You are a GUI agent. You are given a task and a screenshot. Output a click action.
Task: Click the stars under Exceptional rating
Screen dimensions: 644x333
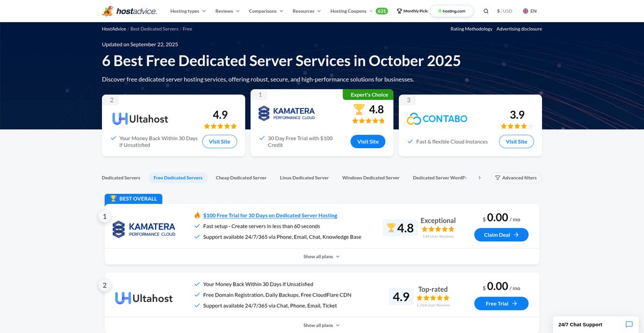[438, 229]
